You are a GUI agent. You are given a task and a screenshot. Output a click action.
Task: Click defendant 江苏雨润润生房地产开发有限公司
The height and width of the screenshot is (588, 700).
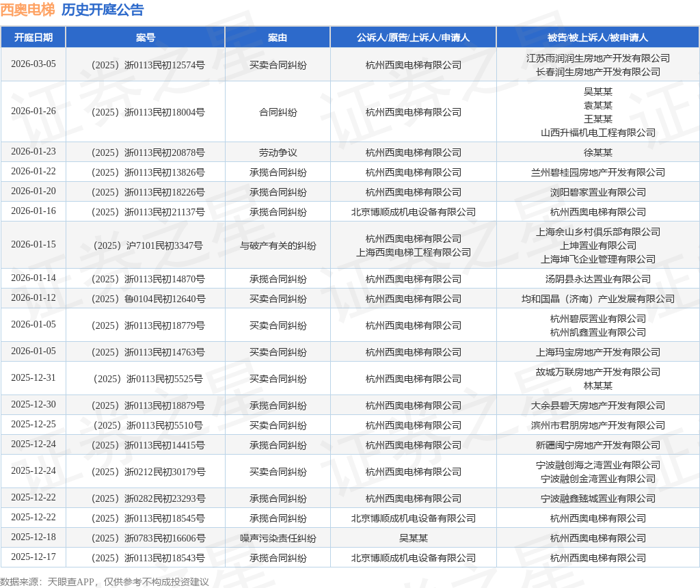598,58
